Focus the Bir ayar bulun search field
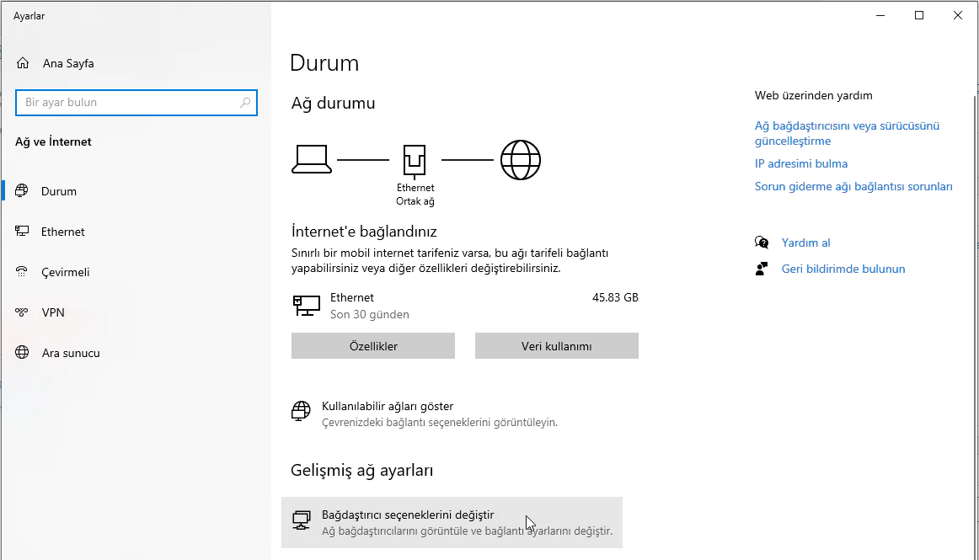Screen dimensions: 979x560 click(x=136, y=103)
